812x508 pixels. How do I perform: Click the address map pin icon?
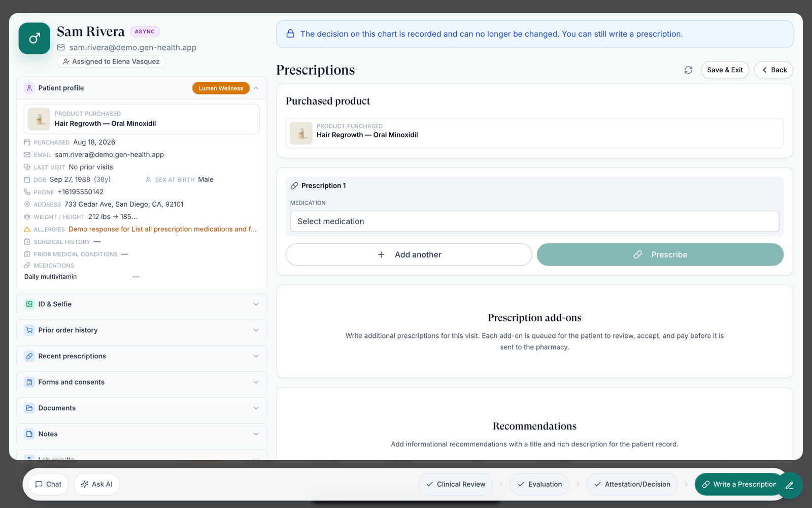point(27,204)
